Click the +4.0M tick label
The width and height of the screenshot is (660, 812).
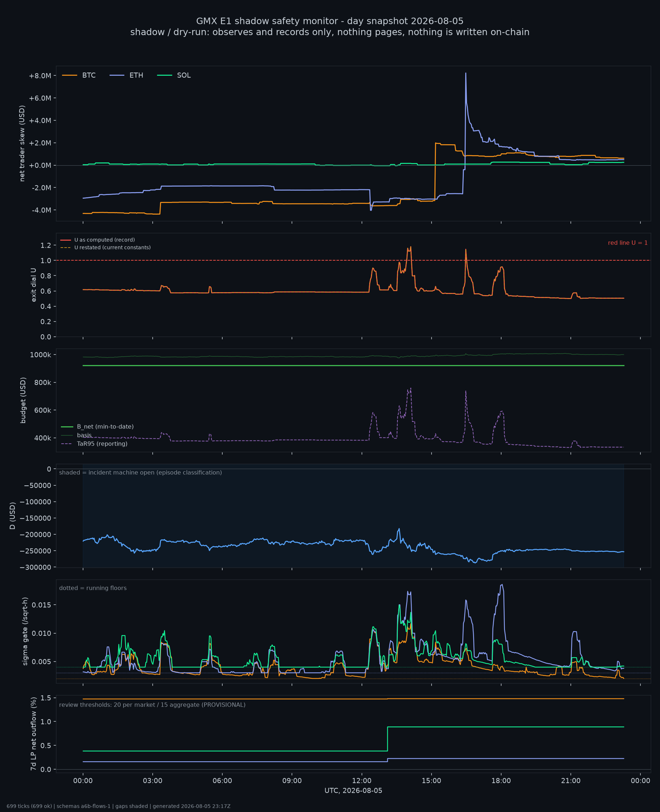(x=40, y=121)
